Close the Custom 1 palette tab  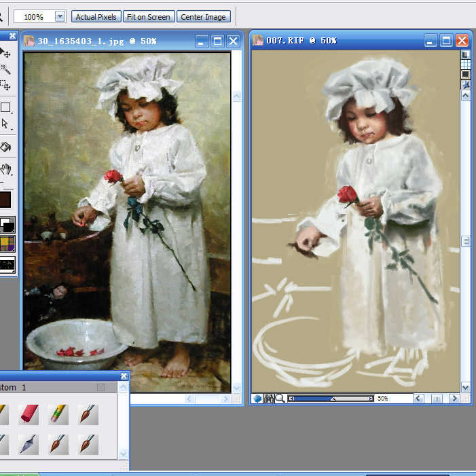coord(100,387)
